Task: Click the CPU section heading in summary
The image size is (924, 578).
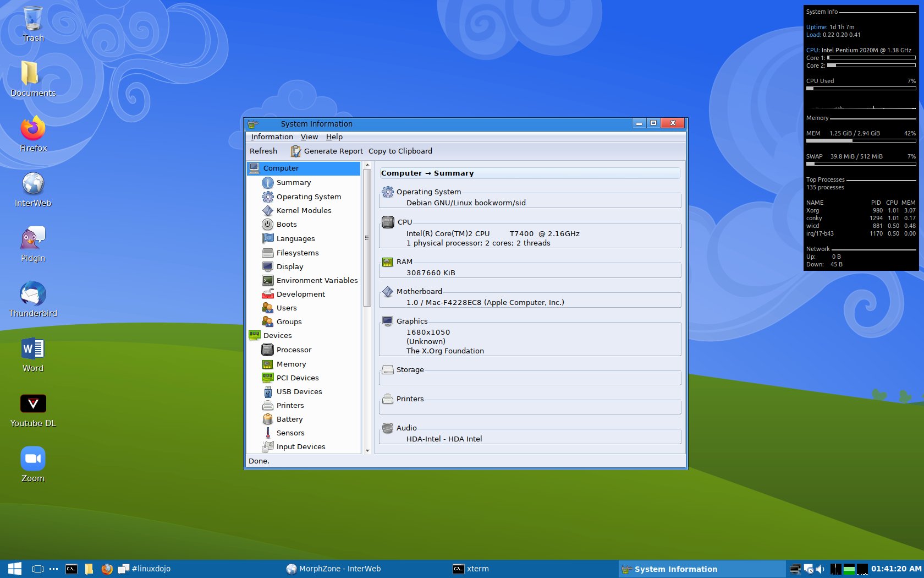Action: (405, 222)
